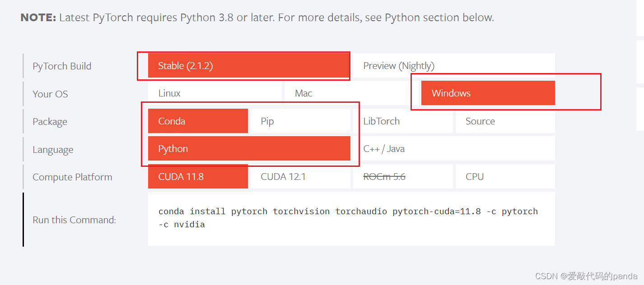Choose the Preview (Nightly) build
This screenshot has width=644, height=285.
pyautogui.click(x=453, y=66)
